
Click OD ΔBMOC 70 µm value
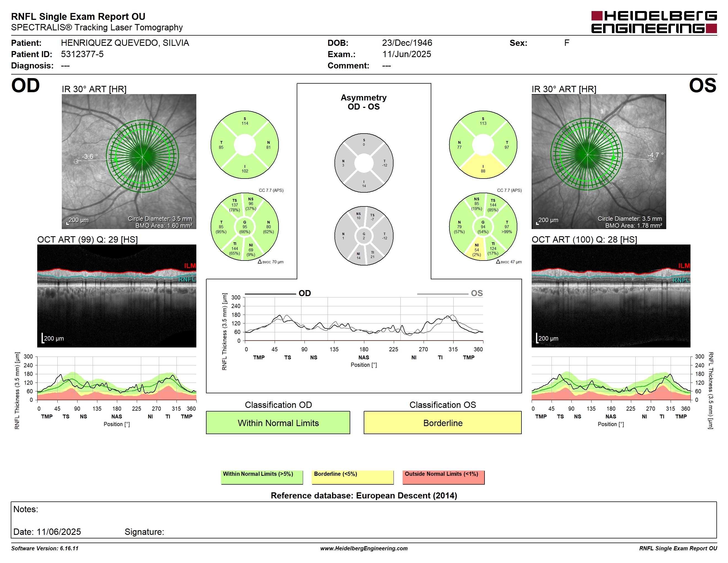271,262
